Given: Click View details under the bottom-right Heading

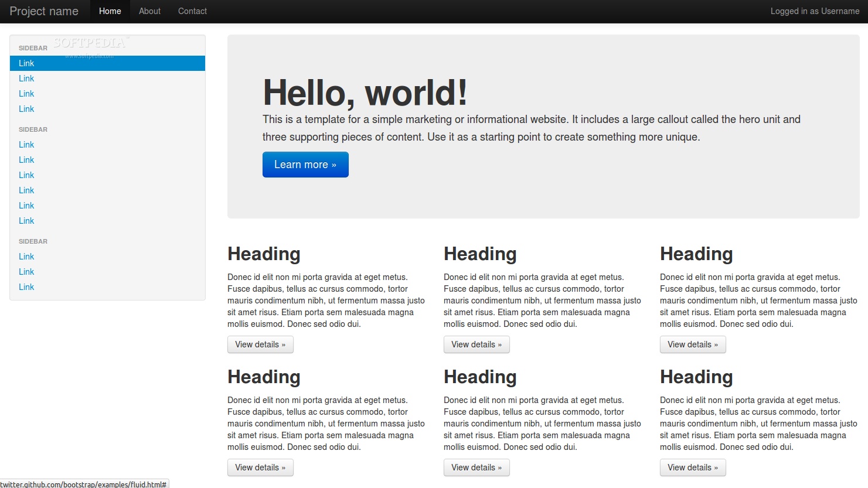Looking at the screenshot, I should coord(693,467).
